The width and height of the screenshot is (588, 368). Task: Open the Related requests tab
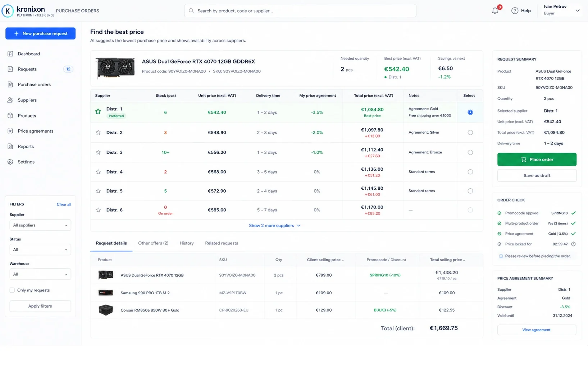pyautogui.click(x=222, y=243)
